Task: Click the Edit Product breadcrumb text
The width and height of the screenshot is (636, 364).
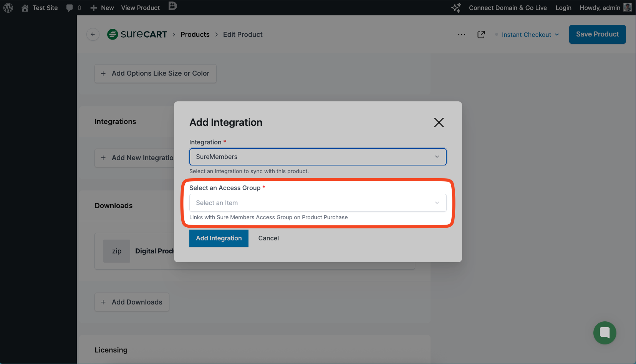Action: [x=243, y=35]
